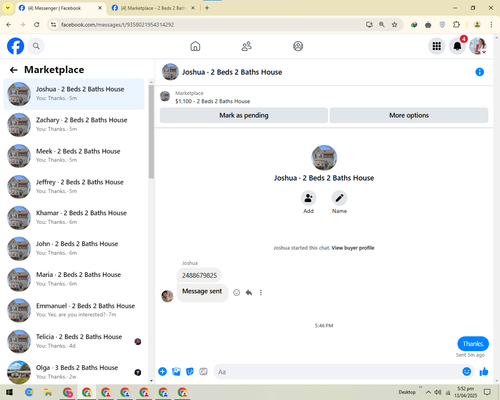The height and width of the screenshot is (400, 500).
Task: Choose a GIF in composer
Action: [203, 371]
